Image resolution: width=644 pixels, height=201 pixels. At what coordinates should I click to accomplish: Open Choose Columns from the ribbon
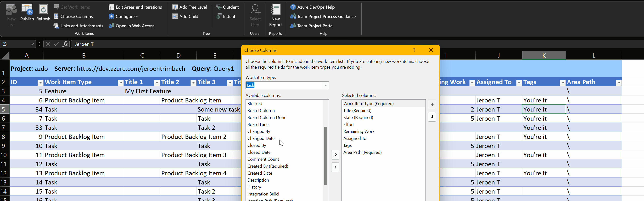pos(73,16)
